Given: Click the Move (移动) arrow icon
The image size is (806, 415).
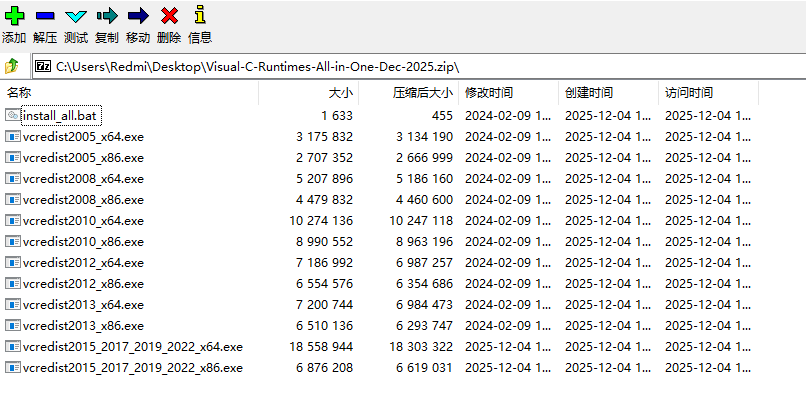Looking at the screenshot, I should pyautogui.click(x=138, y=16).
